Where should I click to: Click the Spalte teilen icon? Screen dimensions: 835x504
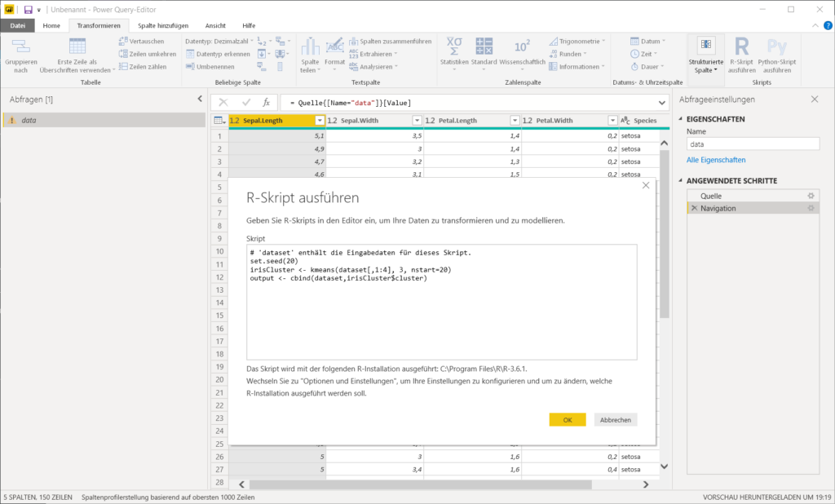[310, 46]
